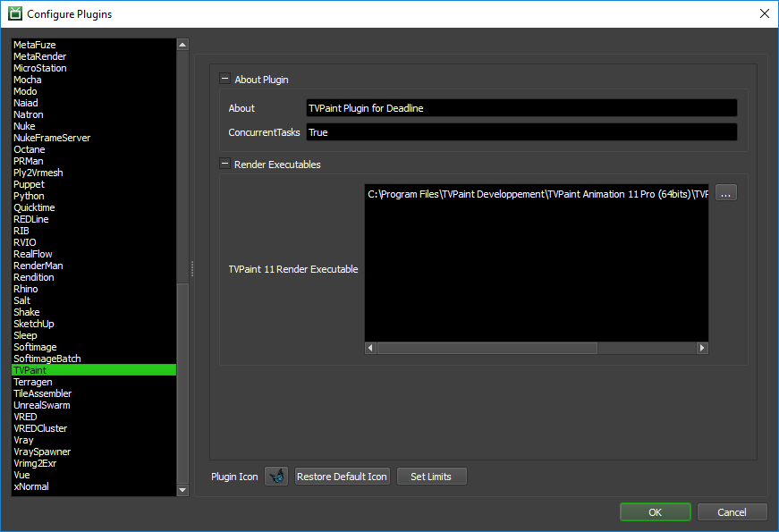Select Natron plugin

click(x=94, y=114)
